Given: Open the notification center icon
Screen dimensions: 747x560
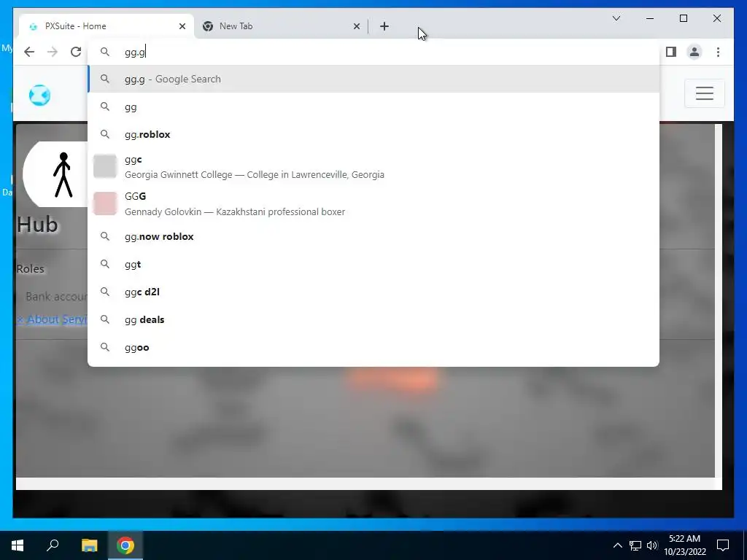Looking at the screenshot, I should pyautogui.click(x=723, y=545).
